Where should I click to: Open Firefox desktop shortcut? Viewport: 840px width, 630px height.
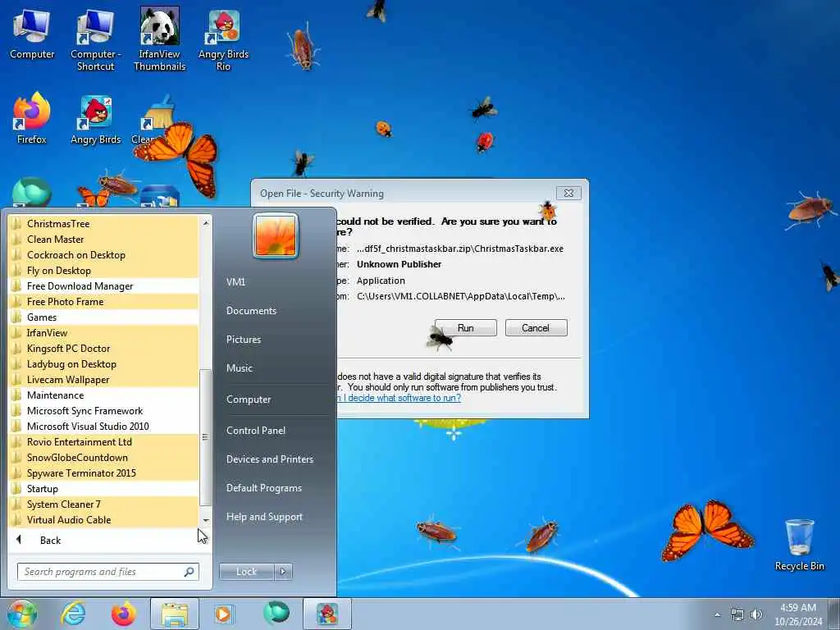(x=32, y=119)
